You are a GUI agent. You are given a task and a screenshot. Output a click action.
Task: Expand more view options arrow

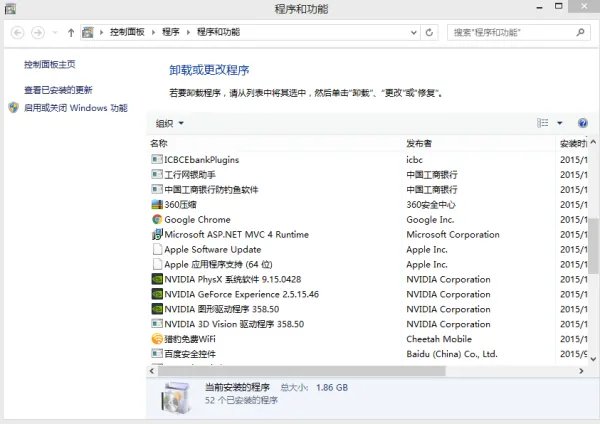pos(559,123)
